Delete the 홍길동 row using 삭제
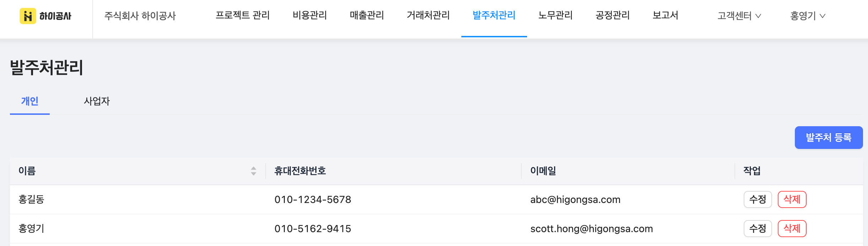 792,199
